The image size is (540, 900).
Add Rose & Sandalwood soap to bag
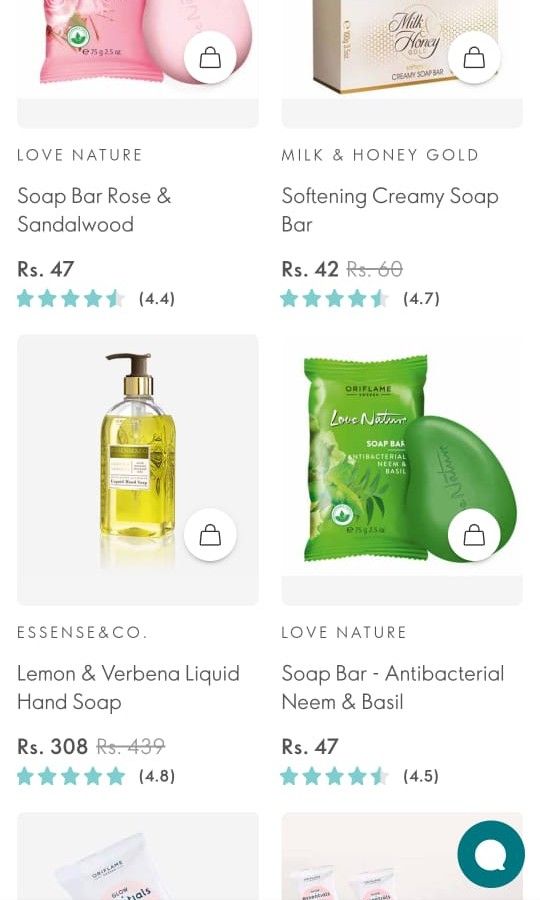pos(210,57)
